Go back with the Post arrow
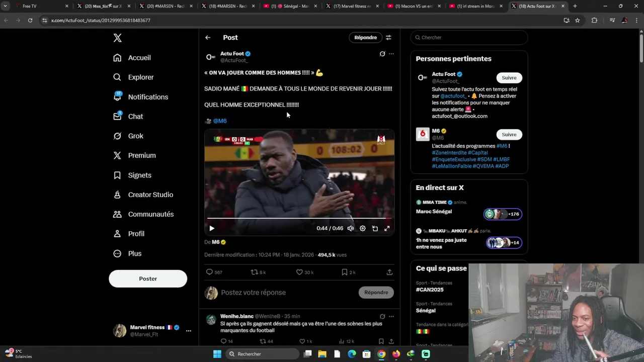Viewport: 644px width, 362px height. [208, 38]
